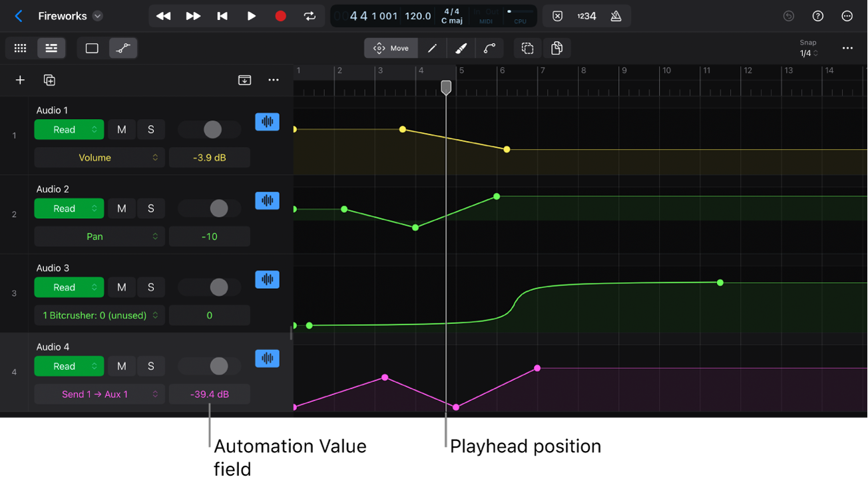Mute Audio 2 track
868x487 pixels.
click(121, 208)
